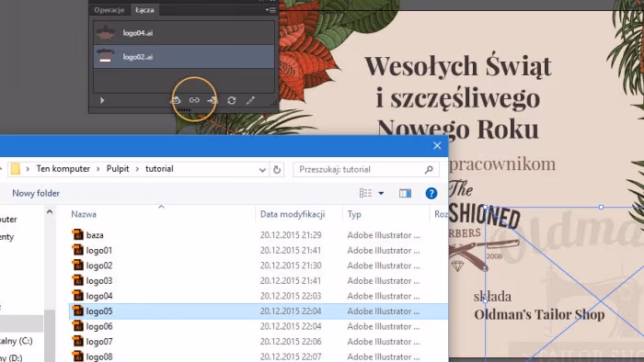
Task: Click the 'pracownikom' text on the artboard
Action: click(x=502, y=164)
